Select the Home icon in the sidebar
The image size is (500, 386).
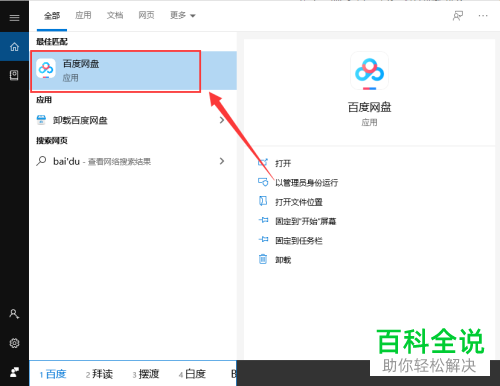point(14,47)
